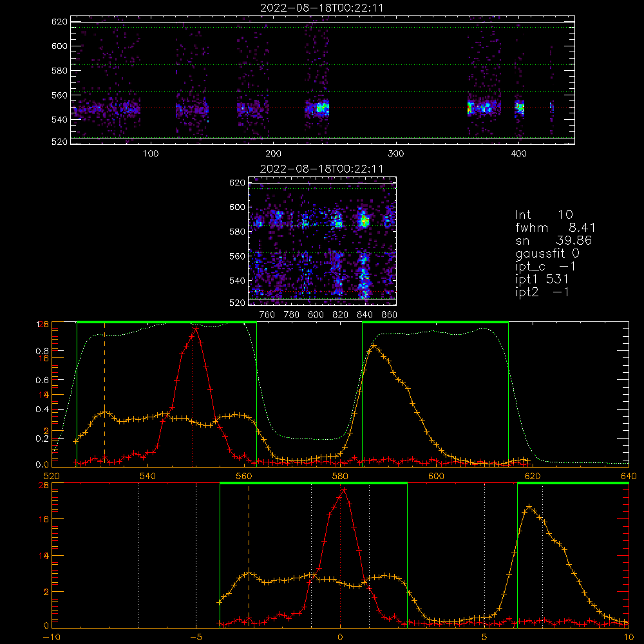This screenshot has width=644, height=644.
Task: Select the "sn 39.86" readout
Action: pos(553,240)
